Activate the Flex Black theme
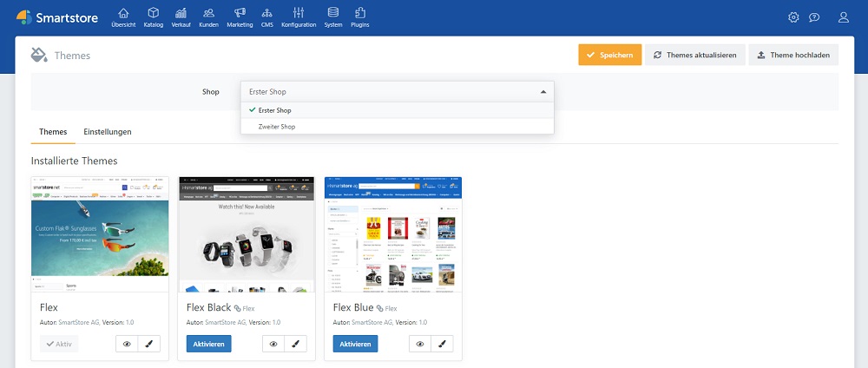The height and width of the screenshot is (368, 868). 208,344
